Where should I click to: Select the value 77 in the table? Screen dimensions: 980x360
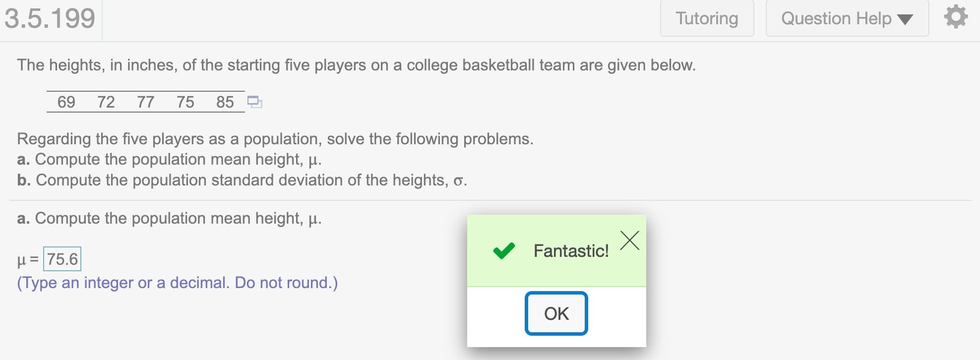(x=146, y=102)
